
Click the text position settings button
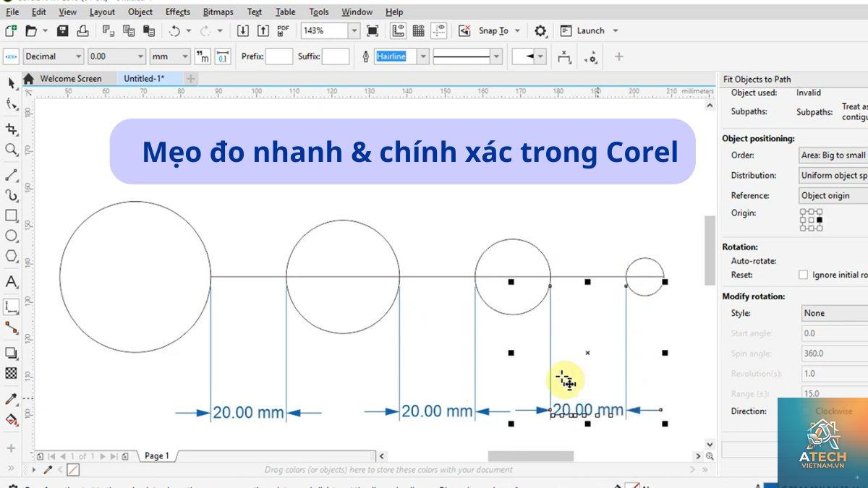(x=564, y=56)
